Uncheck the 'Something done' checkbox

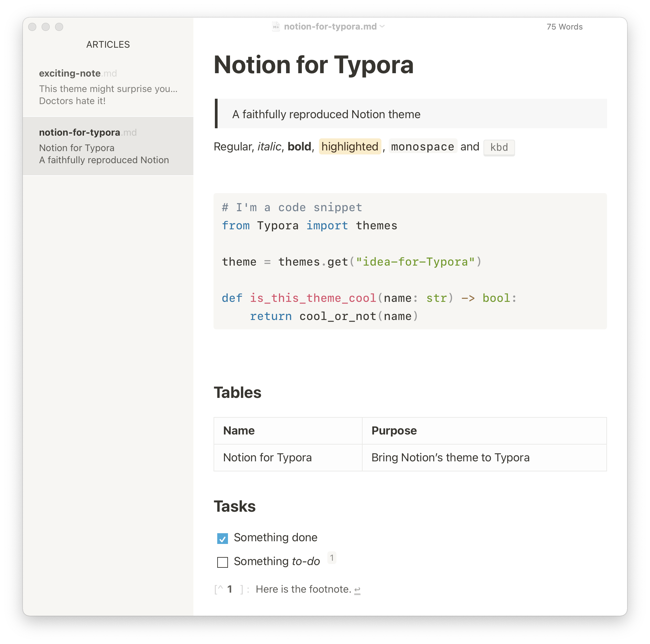click(222, 538)
